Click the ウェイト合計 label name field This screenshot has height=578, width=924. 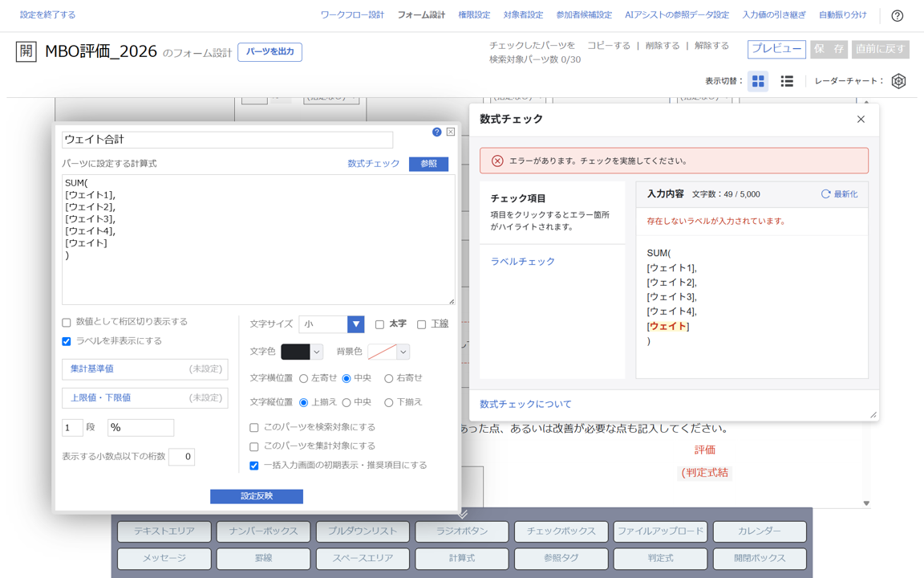pyautogui.click(x=228, y=140)
